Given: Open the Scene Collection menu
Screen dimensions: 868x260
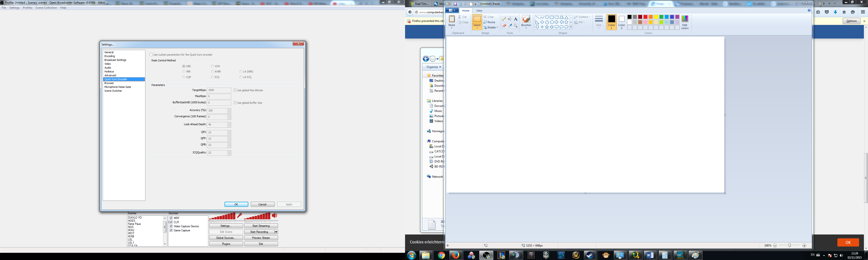Looking at the screenshot, I should pos(46,8).
